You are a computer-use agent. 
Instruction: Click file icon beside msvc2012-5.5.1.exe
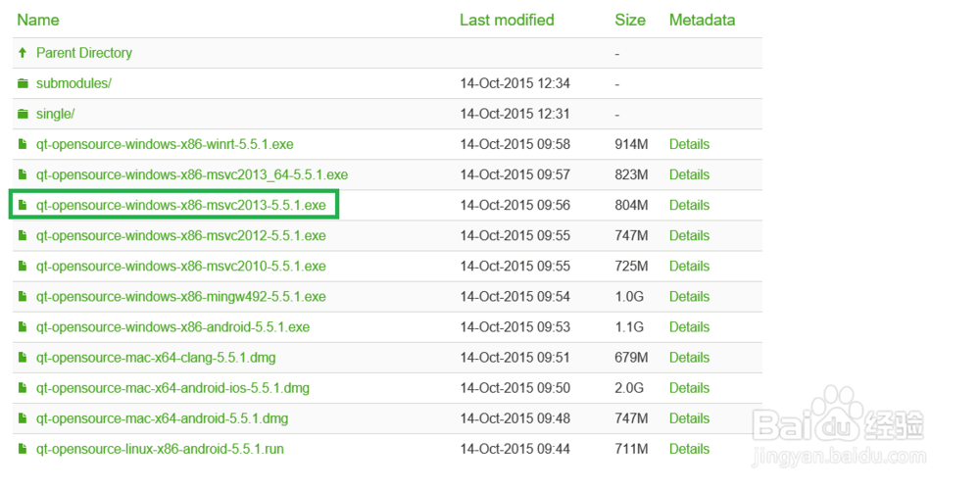pyautogui.click(x=23, y=236)
